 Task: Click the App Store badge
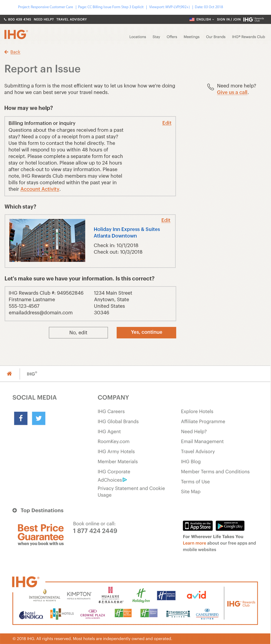point(198,526)
